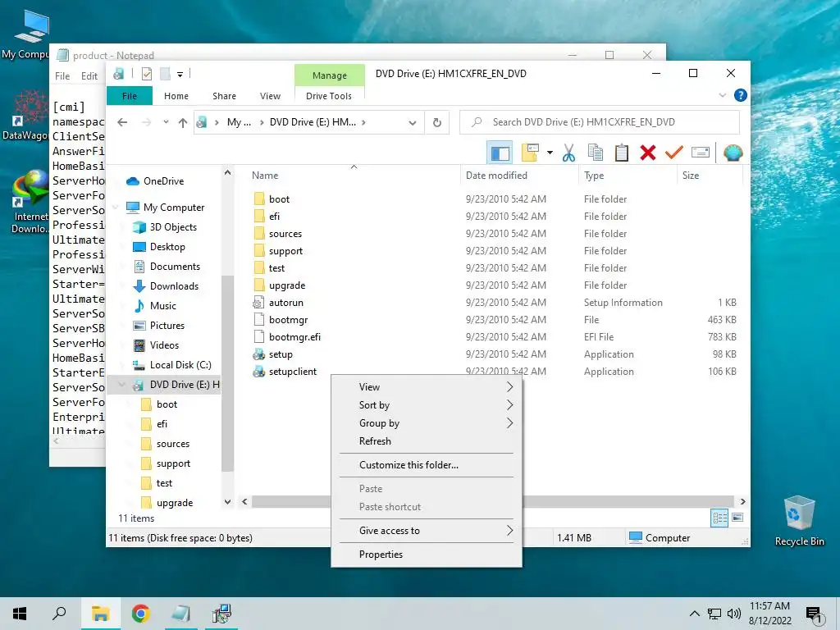840x630 pixels.
Task: Click the Cut scissors icon
Action: 569,153
